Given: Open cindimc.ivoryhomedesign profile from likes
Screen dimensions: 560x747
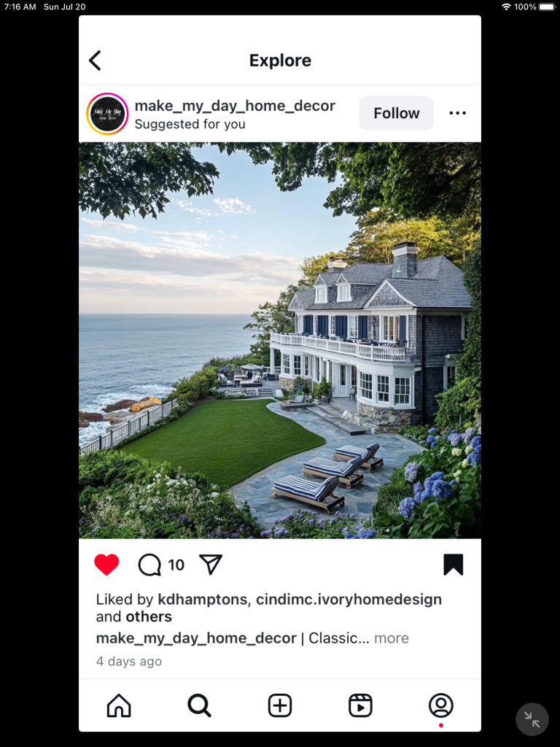Looking at the screenshot, I should click(x=349, y=600).
